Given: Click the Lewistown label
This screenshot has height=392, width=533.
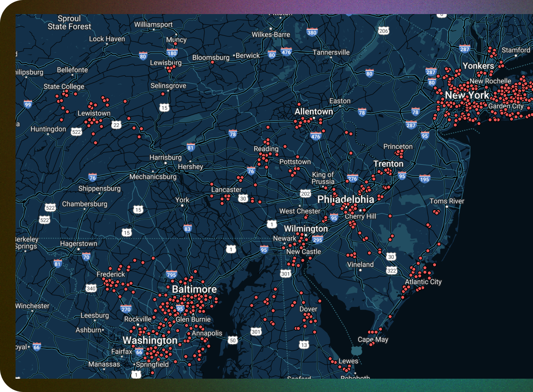Looking at the screenshot, I should click(x=94, y=113).
